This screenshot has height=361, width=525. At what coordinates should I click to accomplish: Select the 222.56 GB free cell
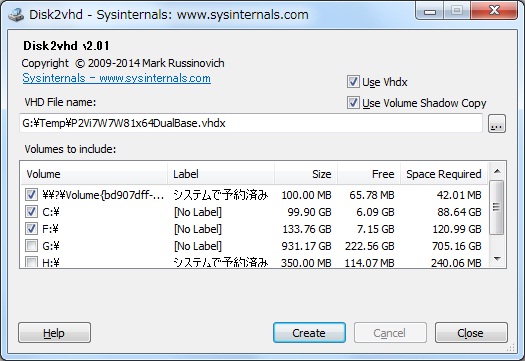[370, 246]
